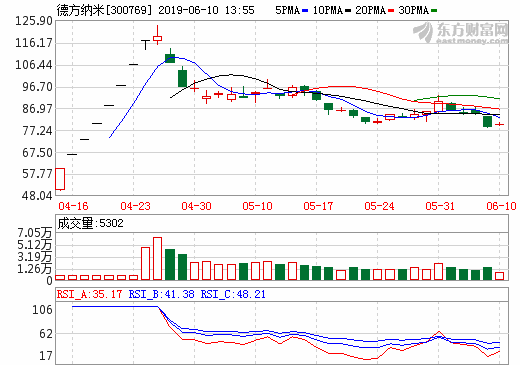Click the price axis label 116.17
The width and height of the screenshot is (520, 365).
point(34,43)
